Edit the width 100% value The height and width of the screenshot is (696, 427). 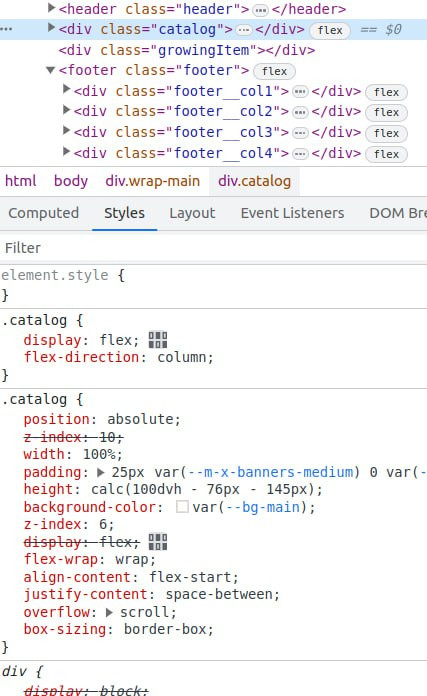98,454
